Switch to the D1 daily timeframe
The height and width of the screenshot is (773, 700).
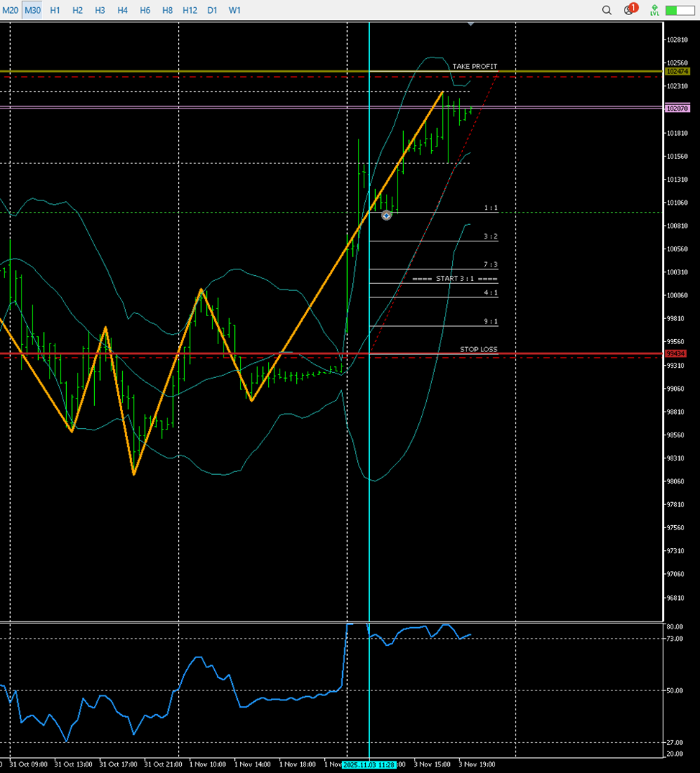click(212, 11)
